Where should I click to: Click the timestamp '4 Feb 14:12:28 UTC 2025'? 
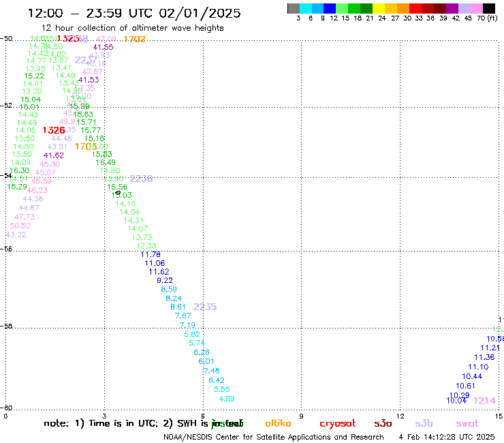coord(447,437)
